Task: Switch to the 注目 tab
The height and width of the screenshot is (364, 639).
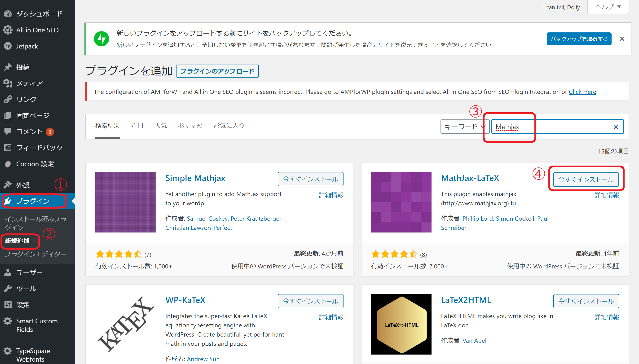Action: pyautogui.click(x=137, y=126)
